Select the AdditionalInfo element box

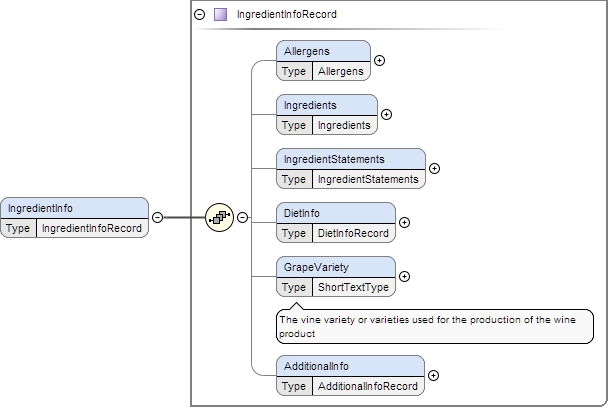(349, 366)
